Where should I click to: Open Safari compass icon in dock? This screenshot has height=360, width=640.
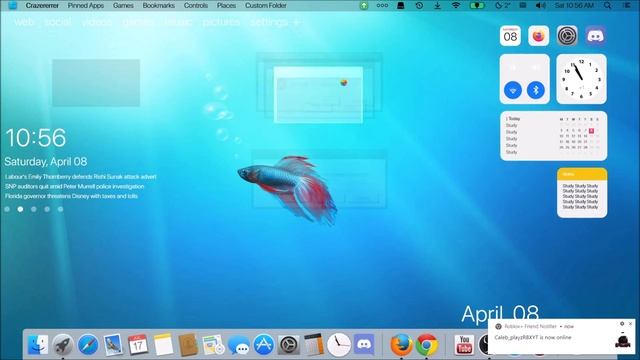click(88, 345)
